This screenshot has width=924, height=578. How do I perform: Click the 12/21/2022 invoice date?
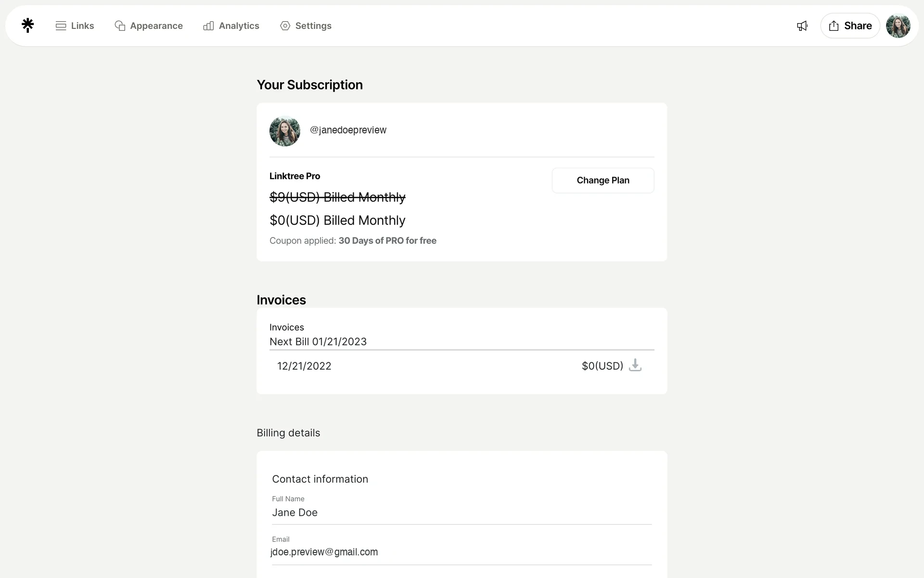[304, 366]
